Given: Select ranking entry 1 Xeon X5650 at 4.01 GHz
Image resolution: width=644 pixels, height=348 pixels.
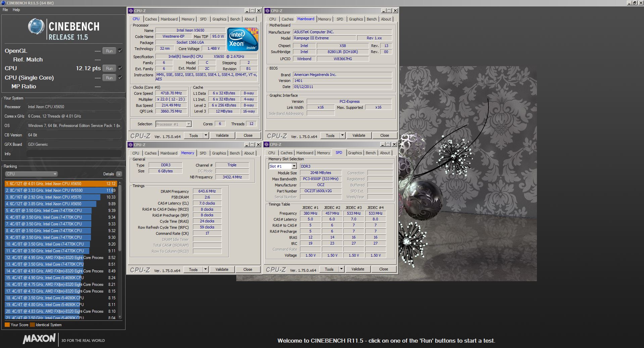Looking at the screenshot, I should tap(61, 184).
